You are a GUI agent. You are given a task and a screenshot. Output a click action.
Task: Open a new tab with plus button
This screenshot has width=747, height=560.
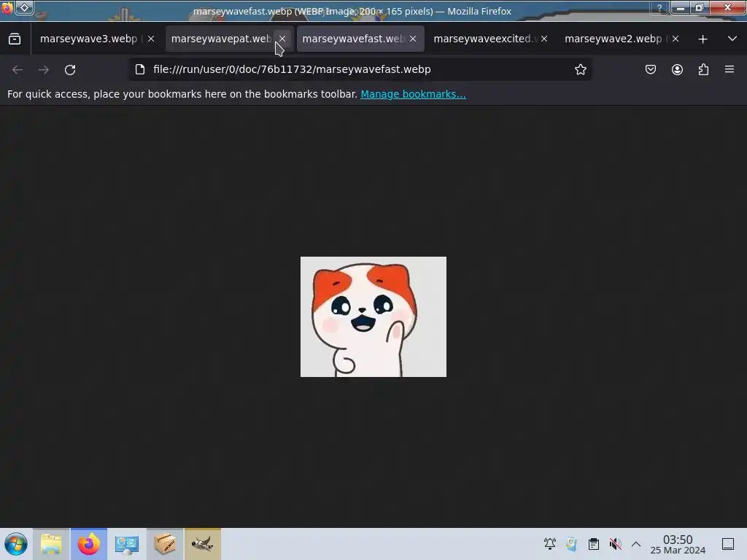point(703,39)
